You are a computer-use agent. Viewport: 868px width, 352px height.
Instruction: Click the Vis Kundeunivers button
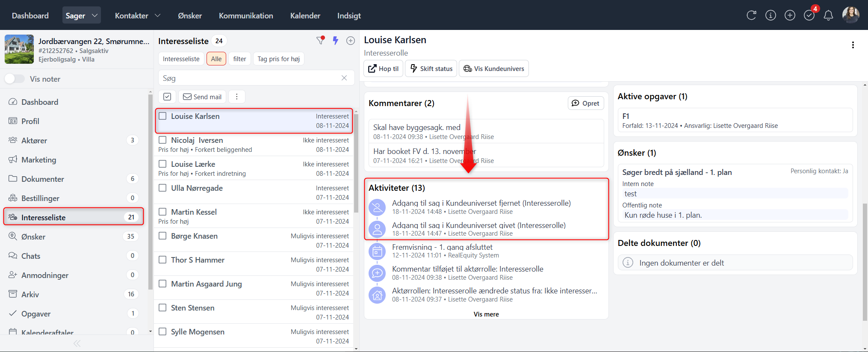tap(493, 68)
